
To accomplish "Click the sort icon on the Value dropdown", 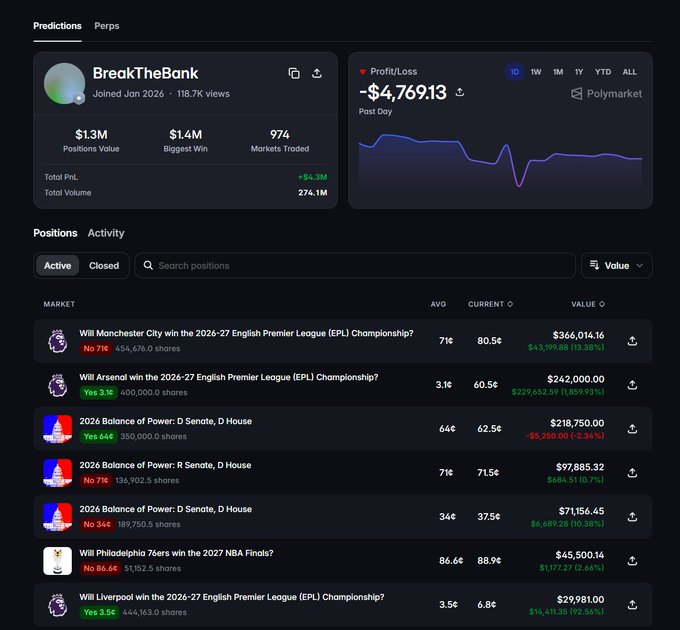I will tap(594, 265).
